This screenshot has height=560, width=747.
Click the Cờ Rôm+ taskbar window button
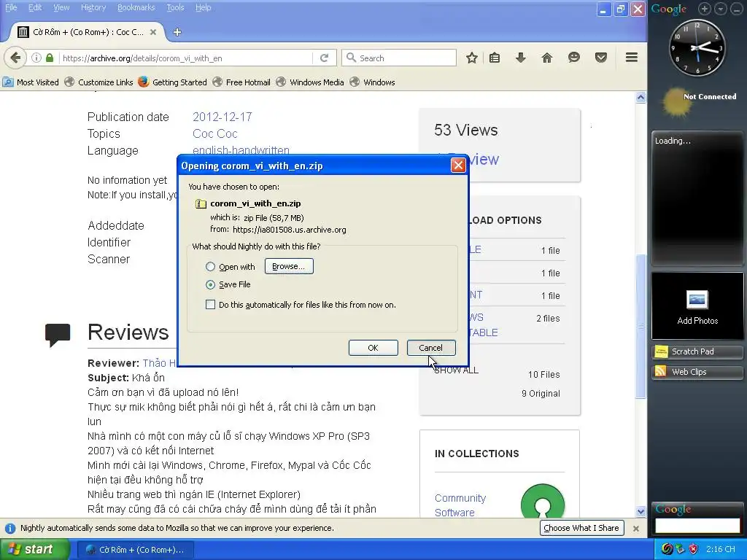[x=134, y=550]
